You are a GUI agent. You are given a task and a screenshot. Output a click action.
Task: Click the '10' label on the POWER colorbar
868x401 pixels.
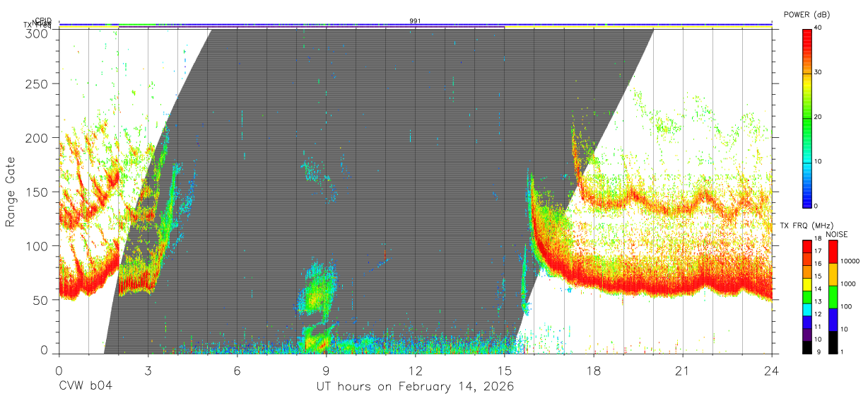[819, 161]
